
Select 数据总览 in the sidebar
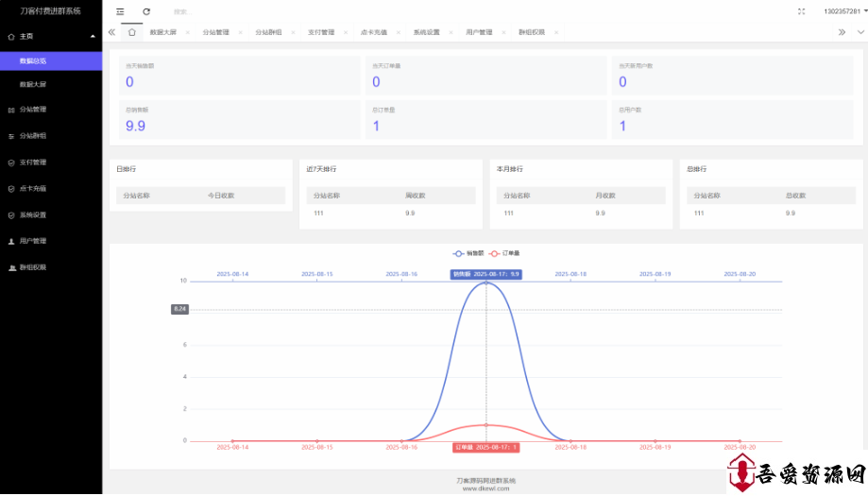click(51, 60)
